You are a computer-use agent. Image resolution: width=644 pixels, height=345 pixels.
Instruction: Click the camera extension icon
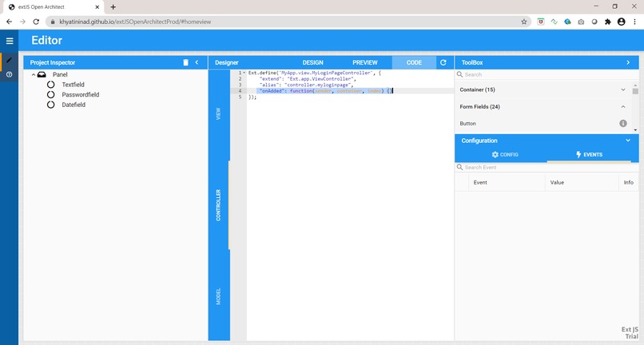[x=581, y=22]
